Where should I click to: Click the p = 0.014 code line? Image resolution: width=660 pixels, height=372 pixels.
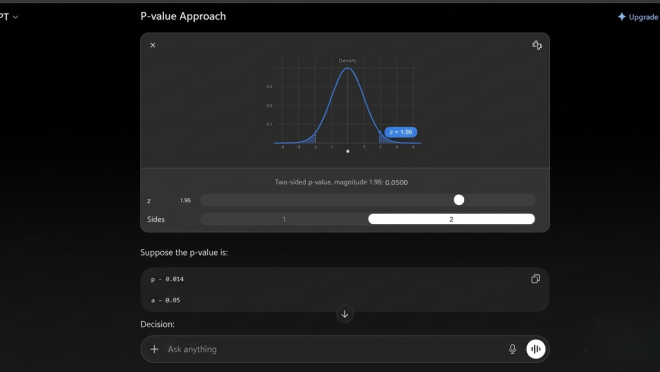pos(167,279)
